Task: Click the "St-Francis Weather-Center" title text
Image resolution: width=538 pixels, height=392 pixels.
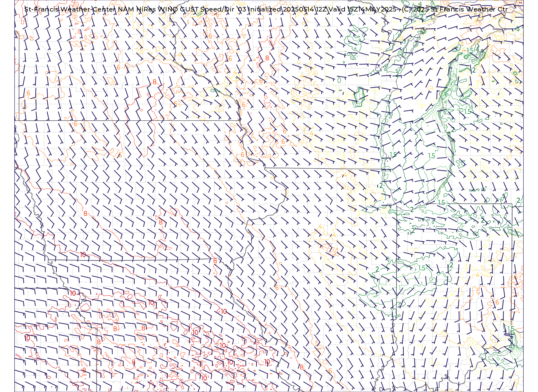Action: tap(70, 9)
